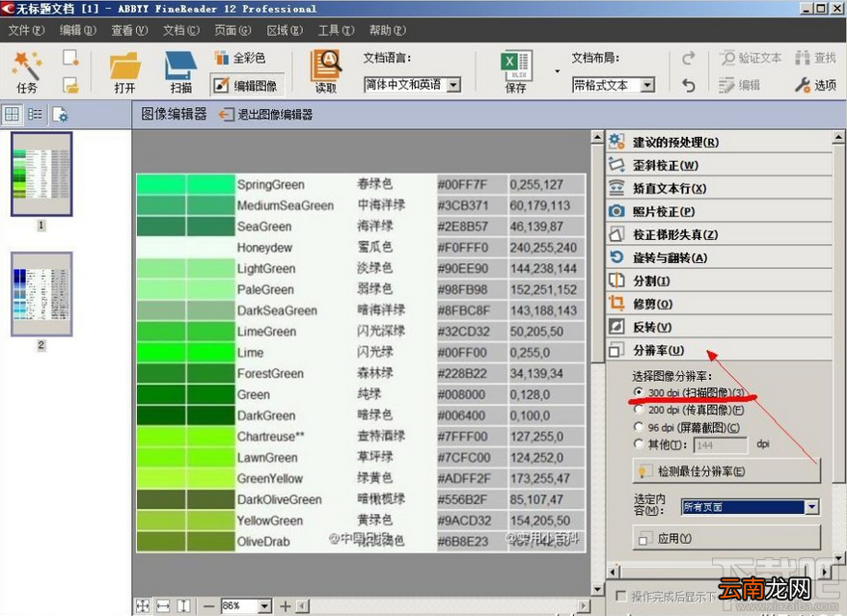Open the 查看 menu
Image resolution: width=847 pixels, height=616 pixels.
coord(129,30)
